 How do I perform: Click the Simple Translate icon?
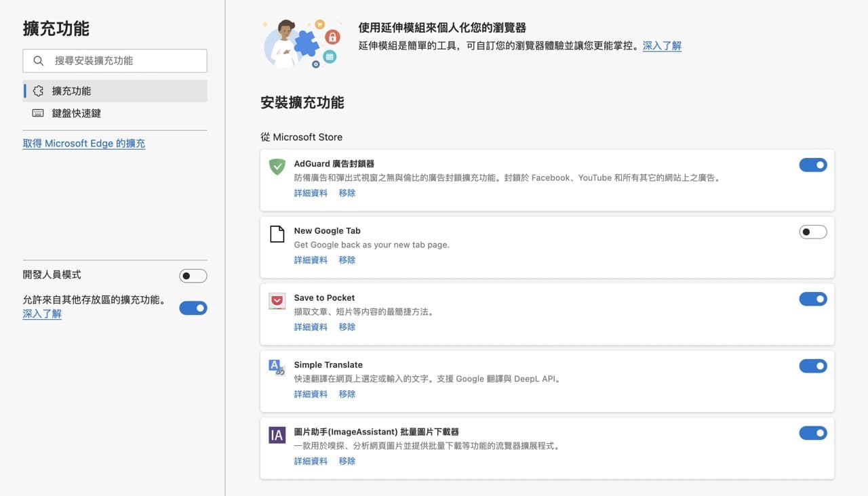[x=277, y=367]
